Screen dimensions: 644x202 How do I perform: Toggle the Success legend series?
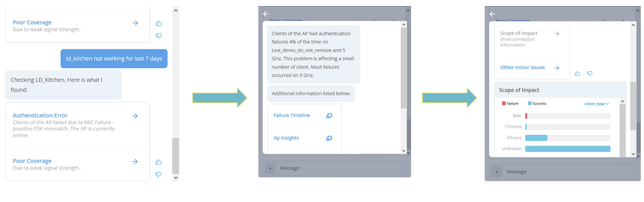(x=537, y=104)
